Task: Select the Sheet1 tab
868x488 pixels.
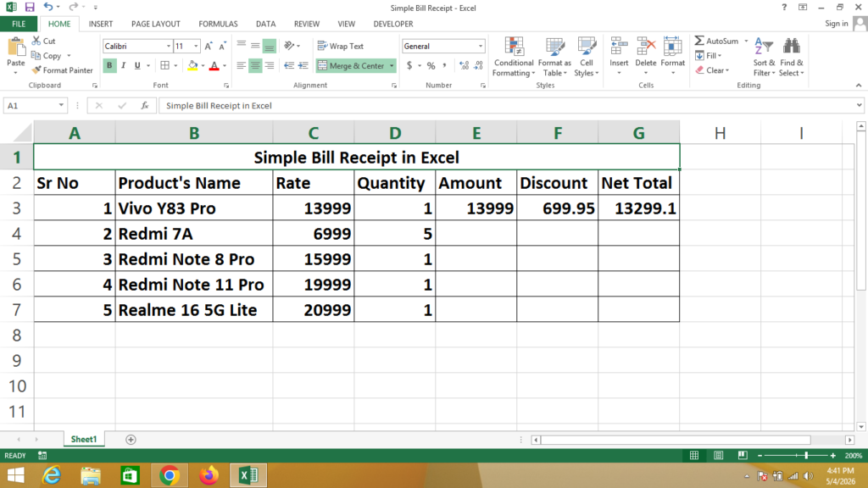Action: 84,440
